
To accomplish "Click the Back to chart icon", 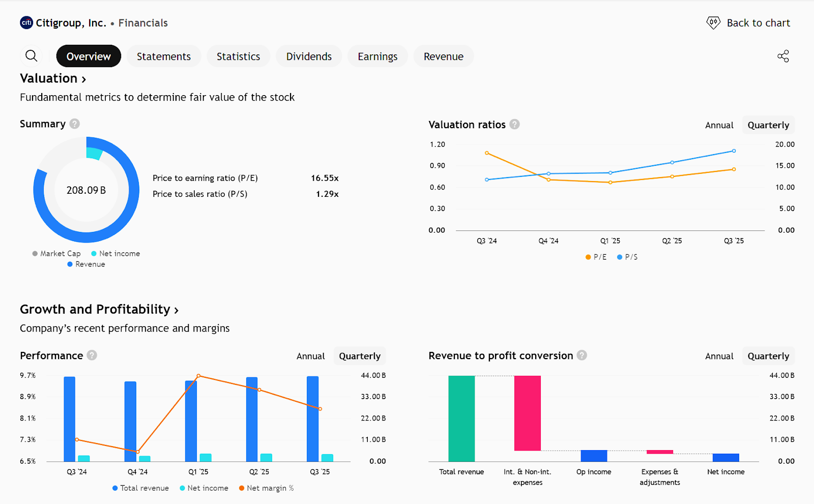I will click(713, 23).
